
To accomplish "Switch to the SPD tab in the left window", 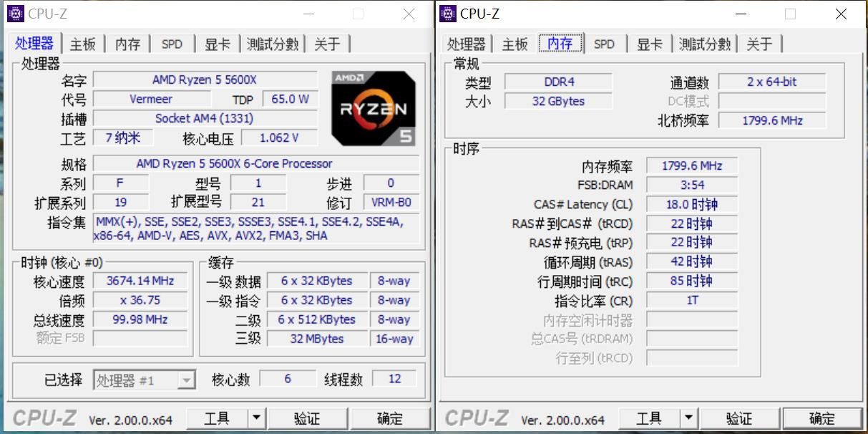I will tap(172, 44).
